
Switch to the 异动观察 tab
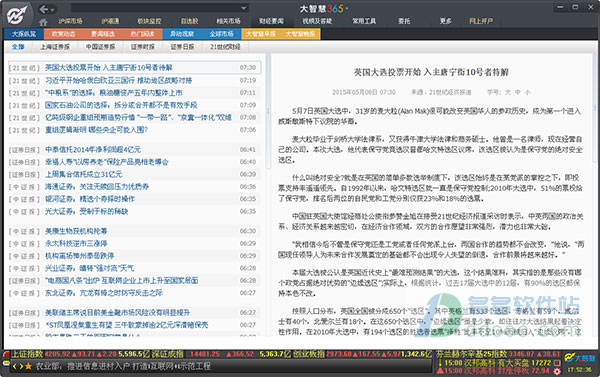coord(182,34)
